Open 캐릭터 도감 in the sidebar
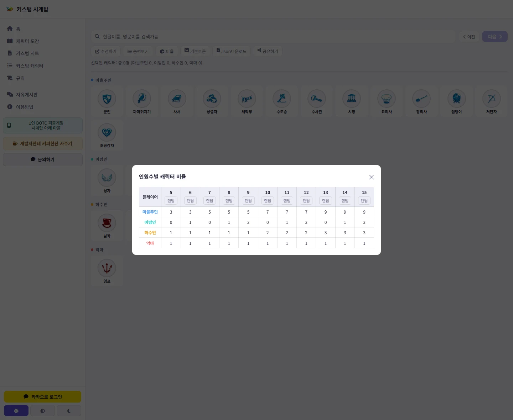The height and width of the screenshot is (420, 513). point(43,41)
